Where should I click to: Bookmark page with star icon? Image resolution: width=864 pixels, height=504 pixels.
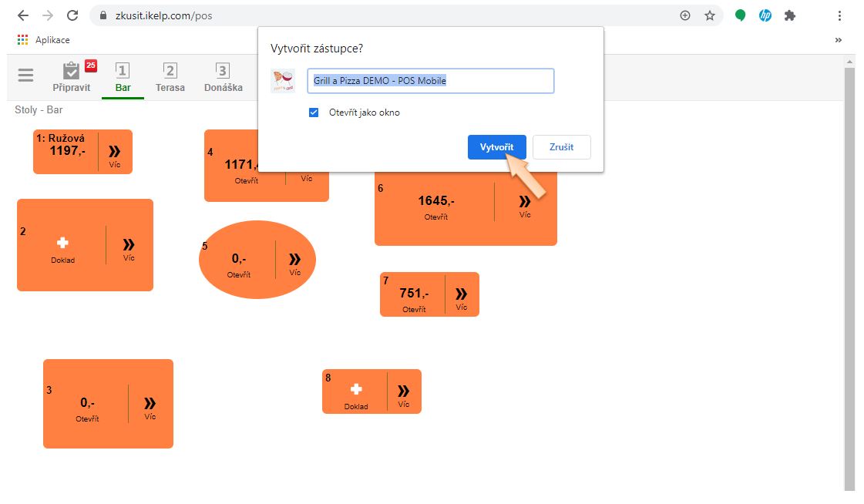(x=709, y=15)
